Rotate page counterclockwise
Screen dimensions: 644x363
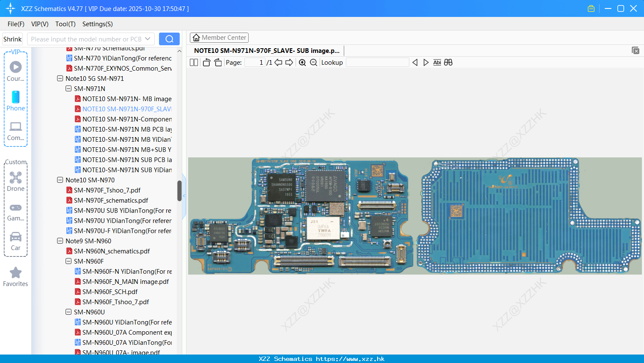click(206, 62)
